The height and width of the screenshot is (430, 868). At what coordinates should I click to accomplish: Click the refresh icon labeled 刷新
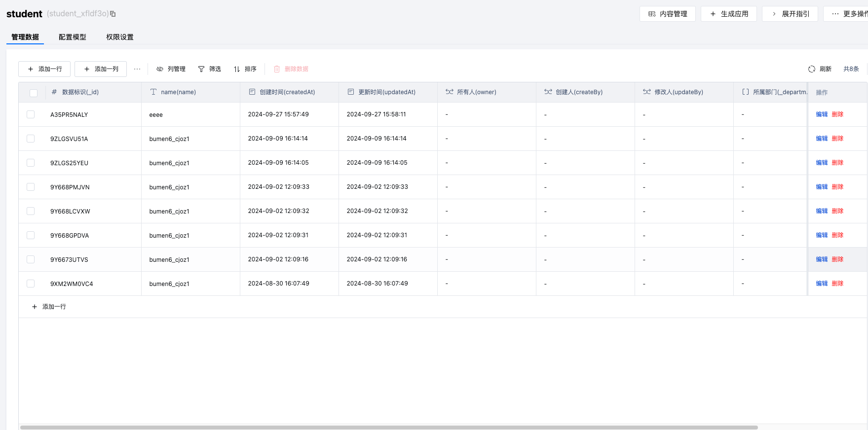point(812,69)
